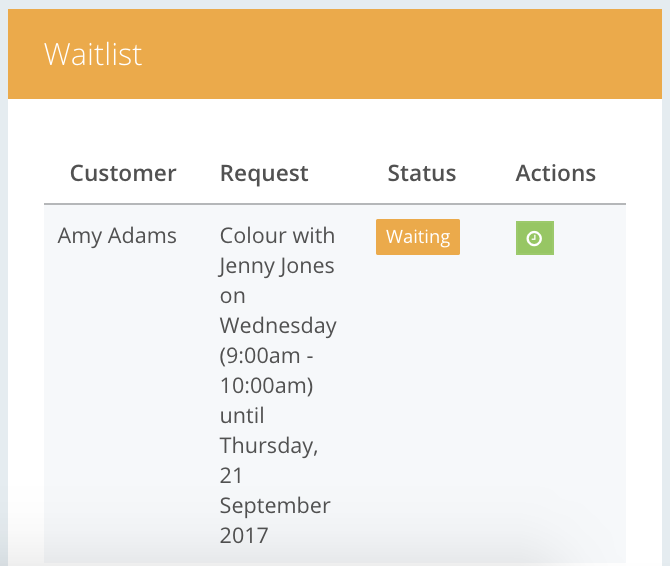This screenshot has height=566, width=670.
Task: Select the Customer column header
Action: pos(123,173)
